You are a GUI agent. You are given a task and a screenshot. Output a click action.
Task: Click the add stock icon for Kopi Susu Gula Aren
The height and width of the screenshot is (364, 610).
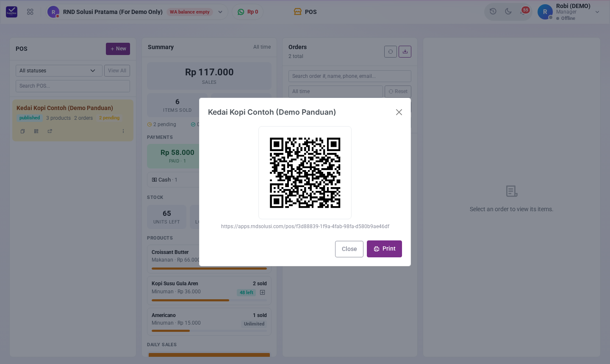click(x=263, y=292)
